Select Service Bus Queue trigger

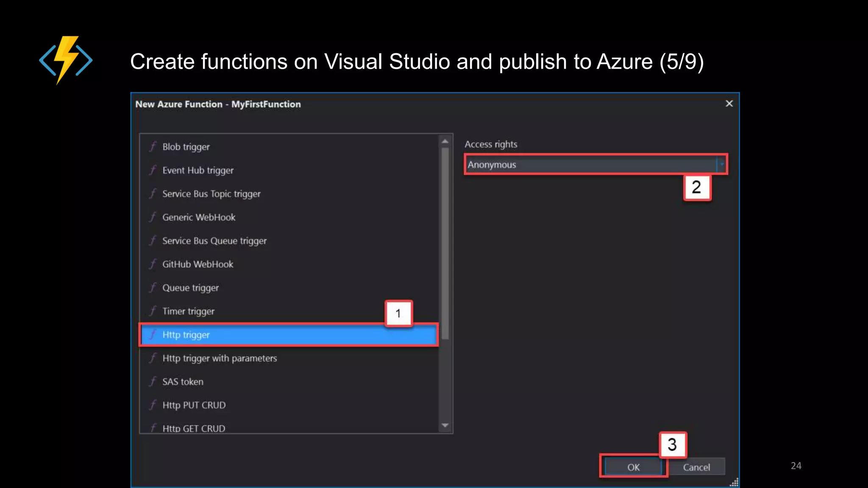pos(290,241)
